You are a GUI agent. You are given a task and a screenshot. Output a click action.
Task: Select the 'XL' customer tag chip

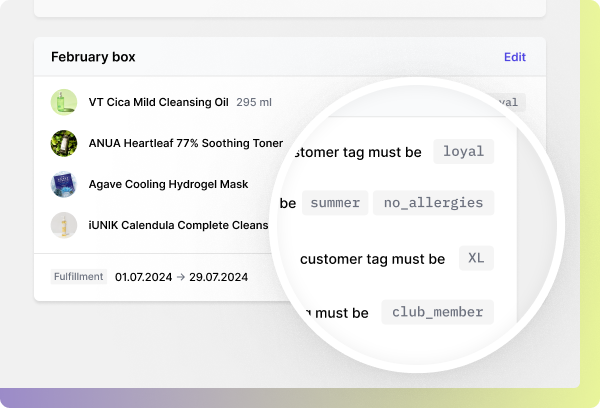click(476, 258)
